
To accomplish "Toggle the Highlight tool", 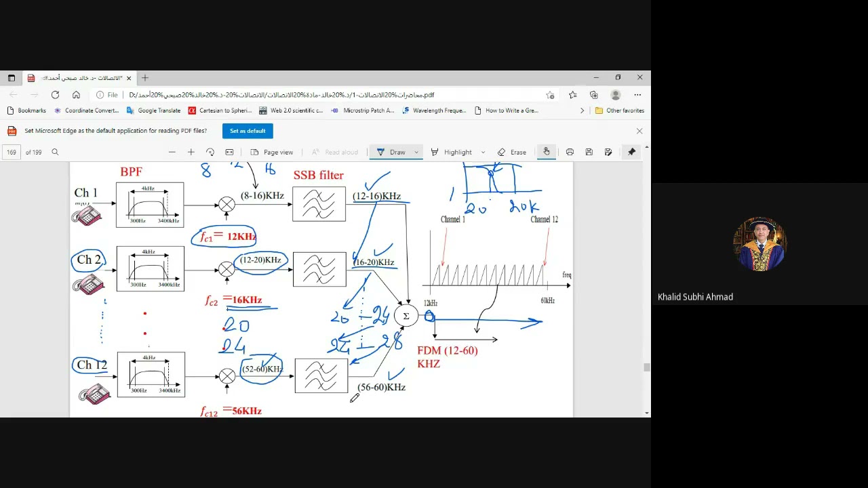I will [x=451, y=152].
